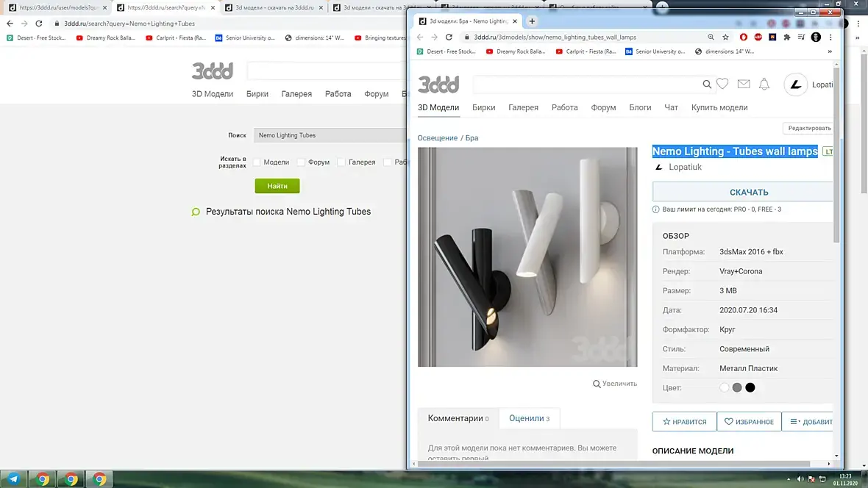Click 3ddd logo in front window
This screenshot has width=868, height=488.
coord(438,85)
